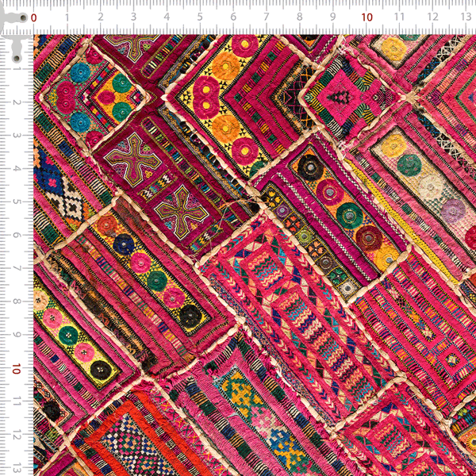Click the red 10 on the left ruler

point(17,369)
